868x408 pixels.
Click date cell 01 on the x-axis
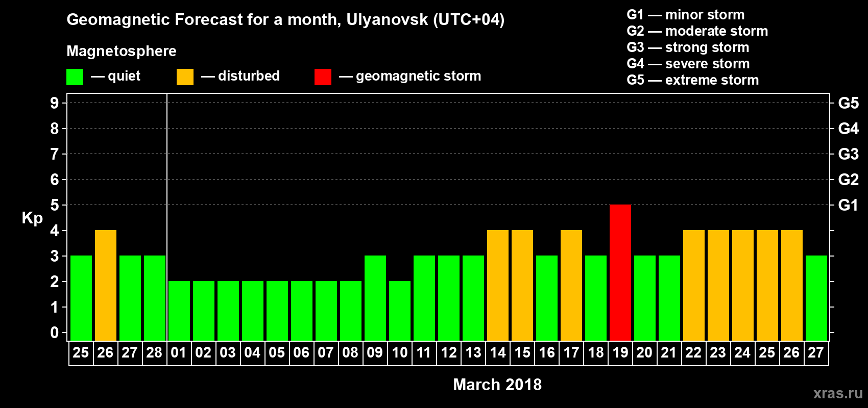(x=179, y=353)
